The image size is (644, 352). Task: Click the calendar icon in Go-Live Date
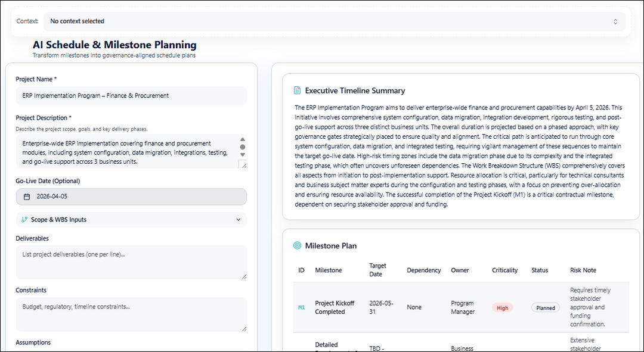click(x=27, y=197)
